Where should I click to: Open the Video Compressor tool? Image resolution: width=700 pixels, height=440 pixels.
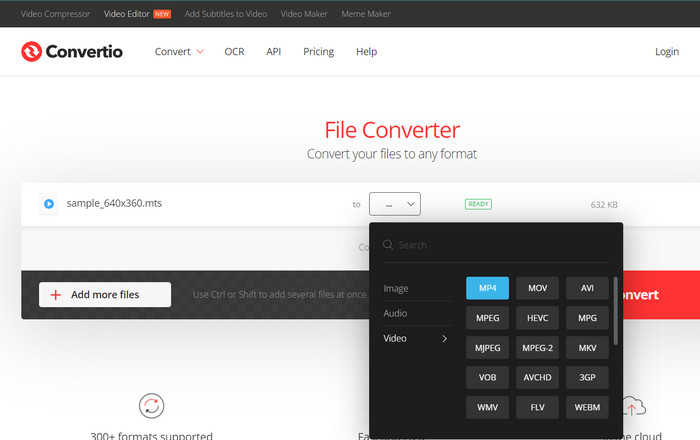tap(55, 14)
